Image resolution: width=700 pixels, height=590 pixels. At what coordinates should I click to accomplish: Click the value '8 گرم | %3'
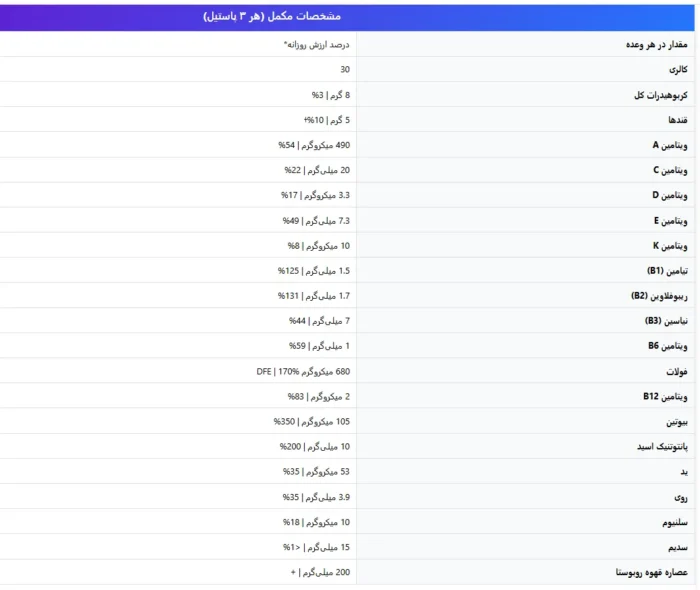[x=331, y=95]
